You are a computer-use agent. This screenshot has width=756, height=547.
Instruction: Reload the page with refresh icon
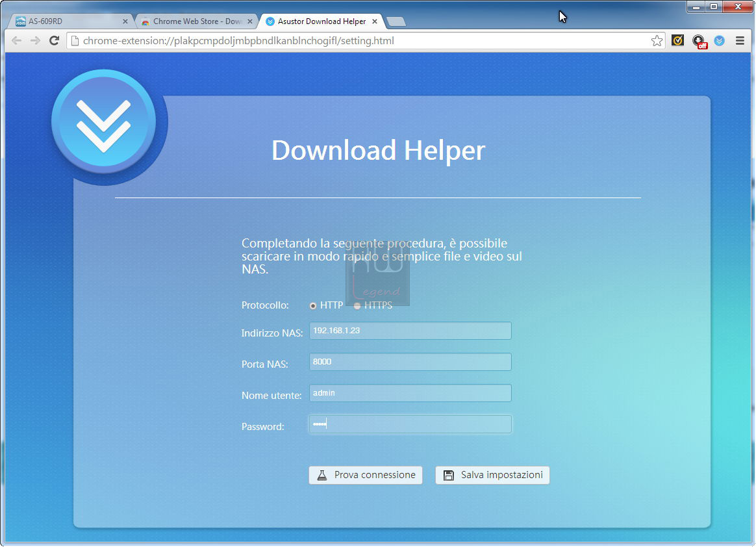[54, 40]
